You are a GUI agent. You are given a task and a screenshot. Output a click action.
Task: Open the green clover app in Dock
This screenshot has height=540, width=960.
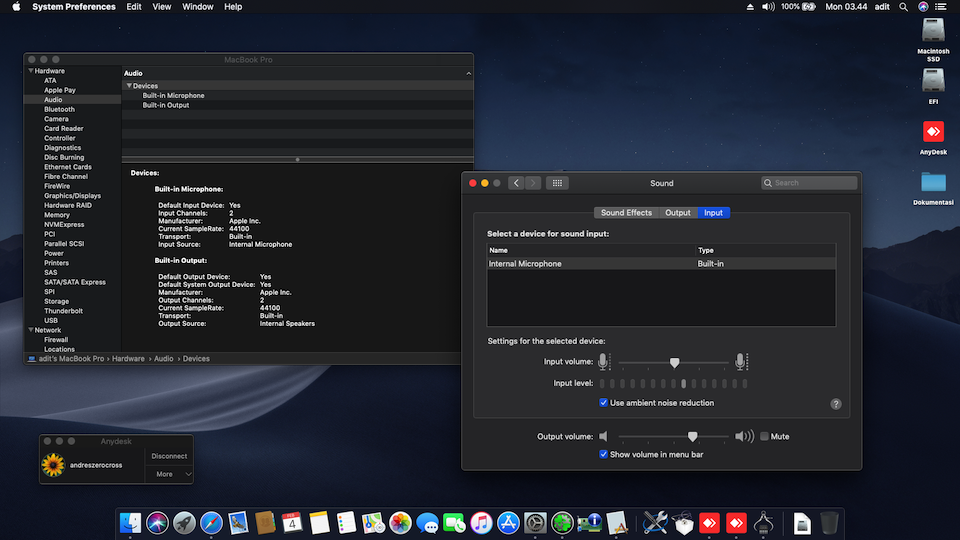click(x=562, y=523)
